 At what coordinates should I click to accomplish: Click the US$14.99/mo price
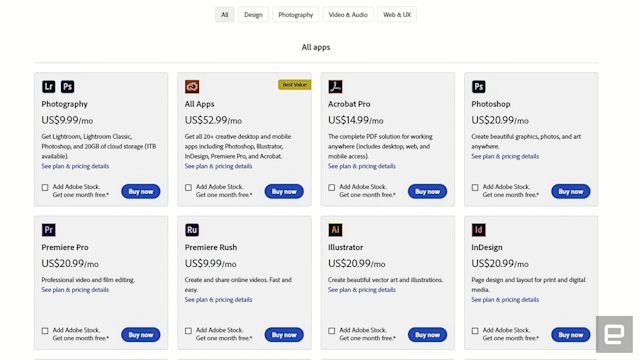click(x=356, y=120)
